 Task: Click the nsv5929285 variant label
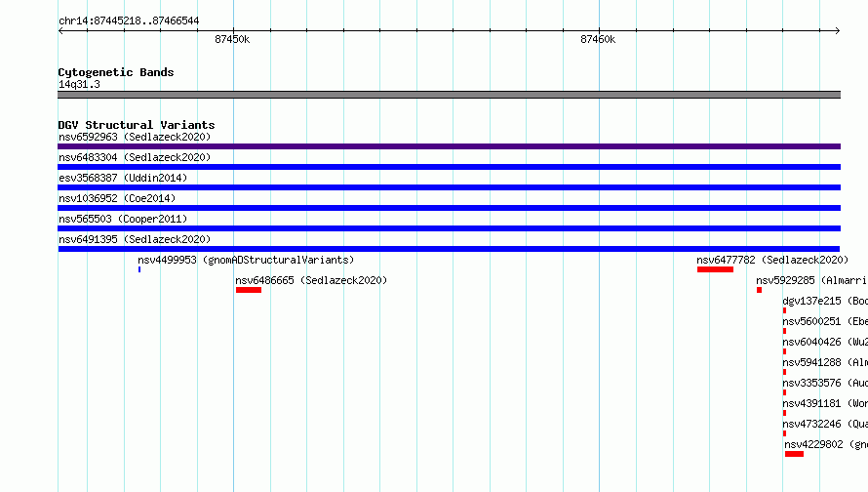(x=811, y=280)
